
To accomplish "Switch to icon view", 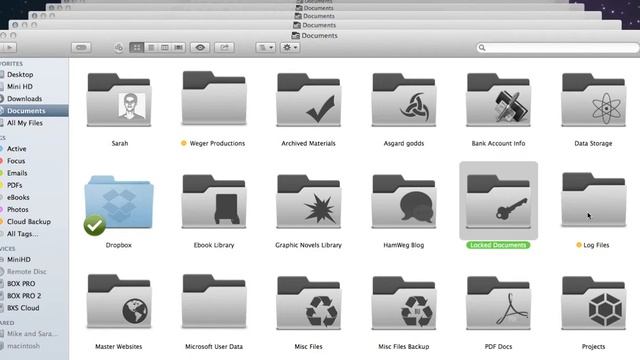I will click(x=136, y=47).
